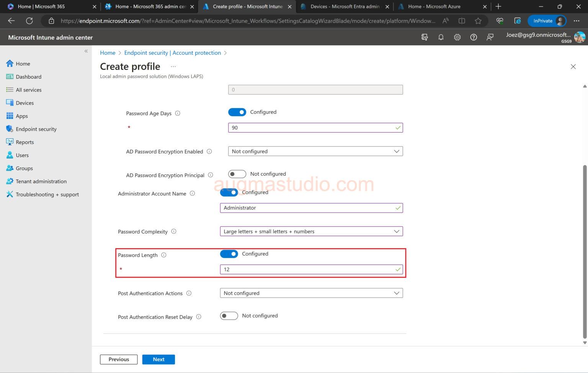Image resolution: width=588 pixels, height=373 pixels.
Task: View the Password Length info tooltip
Action: coord(164,255)
